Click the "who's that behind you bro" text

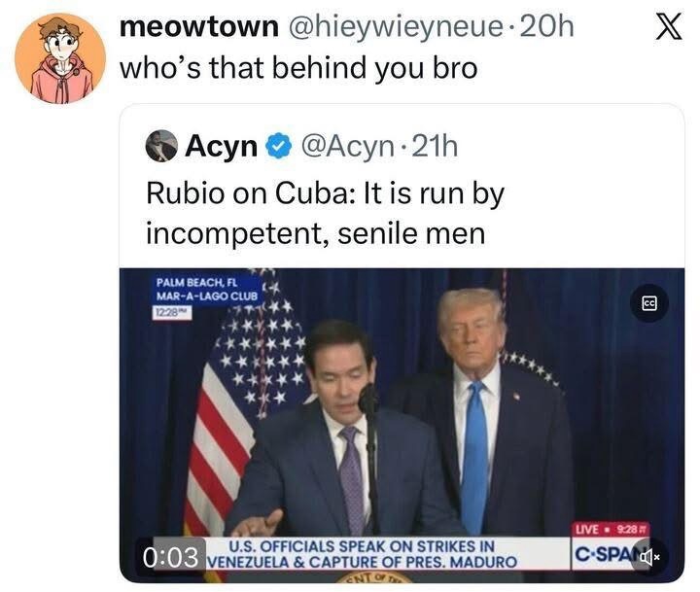298,69
